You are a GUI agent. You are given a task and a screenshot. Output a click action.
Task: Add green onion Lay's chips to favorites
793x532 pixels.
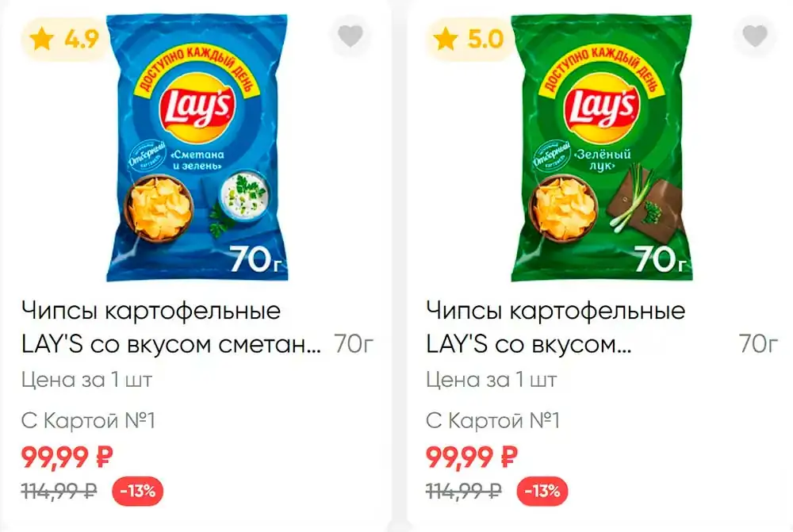pos(755,36)
